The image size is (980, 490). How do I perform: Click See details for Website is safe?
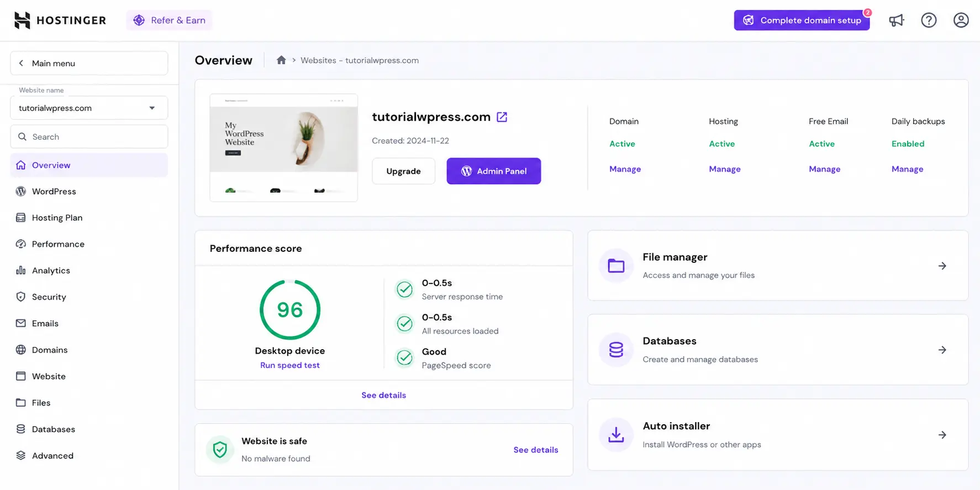click(536, 450)
